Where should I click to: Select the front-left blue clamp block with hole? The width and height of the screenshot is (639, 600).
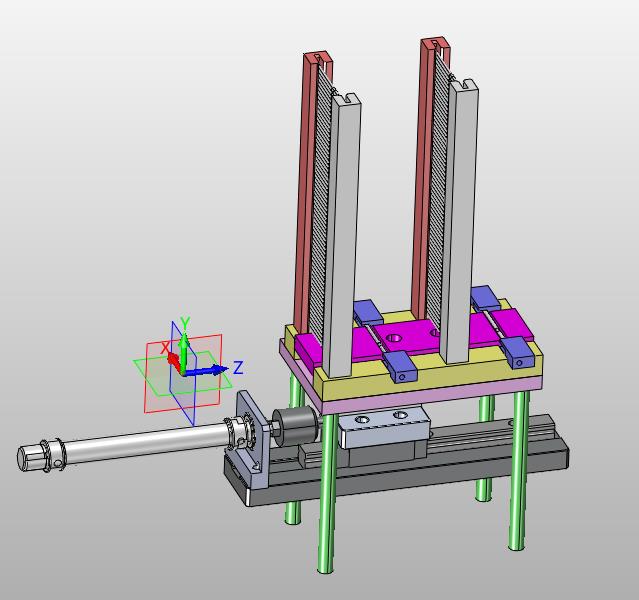coord(399,366)
